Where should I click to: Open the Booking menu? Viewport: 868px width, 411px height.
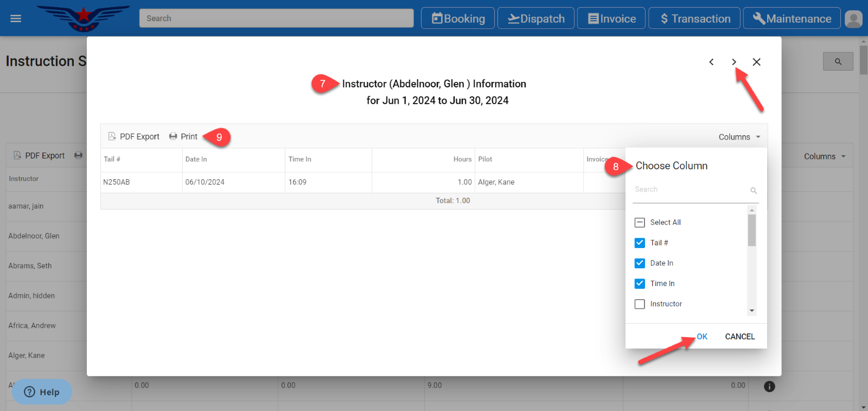pyautogui.click(x=458, y=18)
